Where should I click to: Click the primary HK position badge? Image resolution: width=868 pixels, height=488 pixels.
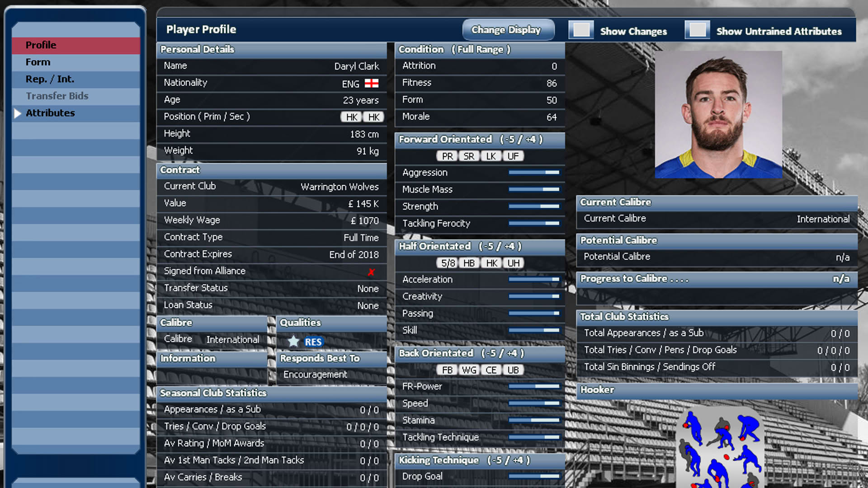[352, 117]
